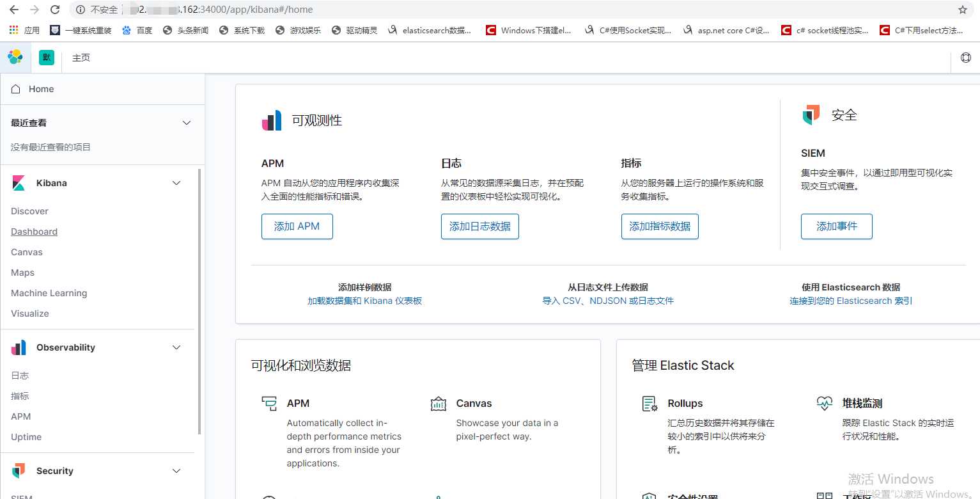980x499 pixels.
Task: Open the Rollups link
Action: [685, 404]
